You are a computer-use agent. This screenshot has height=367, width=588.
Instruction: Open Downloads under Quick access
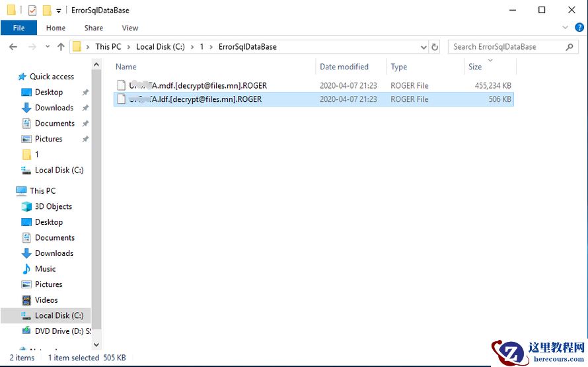click(x=54, y=108)
